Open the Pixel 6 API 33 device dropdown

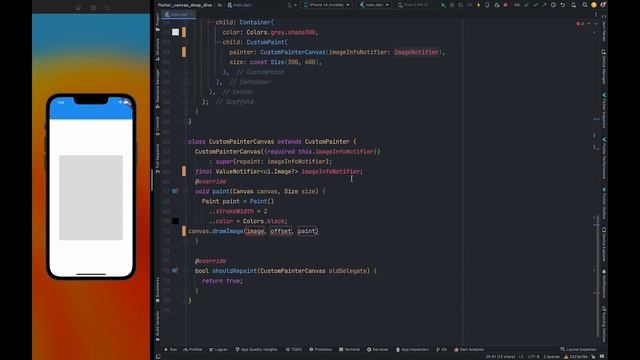[x=414, y=5]
